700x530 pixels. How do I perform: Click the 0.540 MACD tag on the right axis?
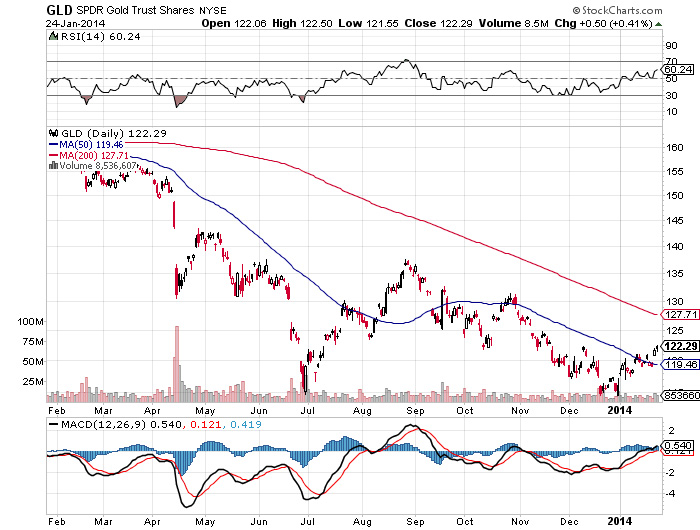coord(679,446)
